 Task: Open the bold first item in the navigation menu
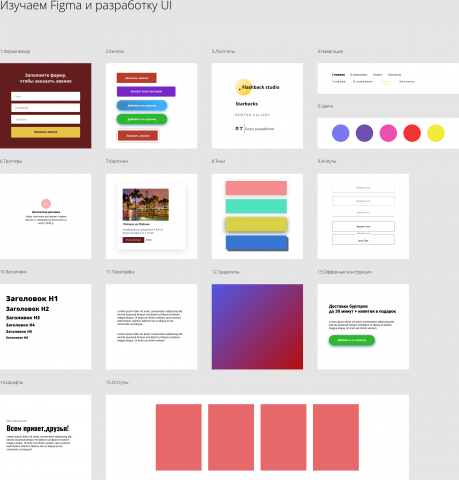338,75
